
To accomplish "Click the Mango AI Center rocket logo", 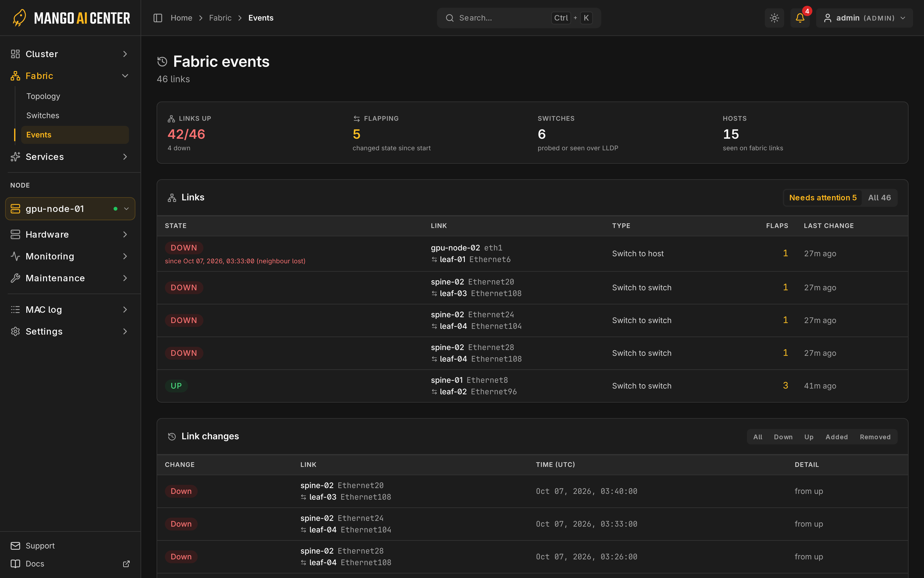I will [x=19, y=18].
